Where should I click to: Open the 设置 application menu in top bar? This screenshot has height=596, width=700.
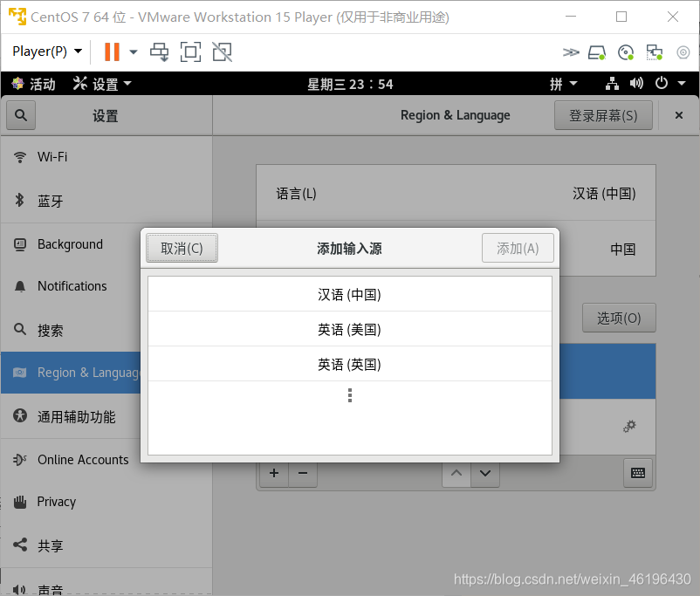103,84
